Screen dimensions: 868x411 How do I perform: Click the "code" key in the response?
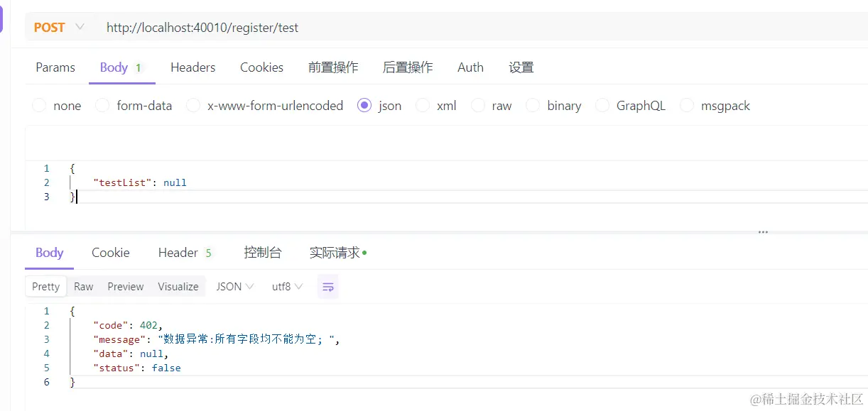click(x=111, y=325)
